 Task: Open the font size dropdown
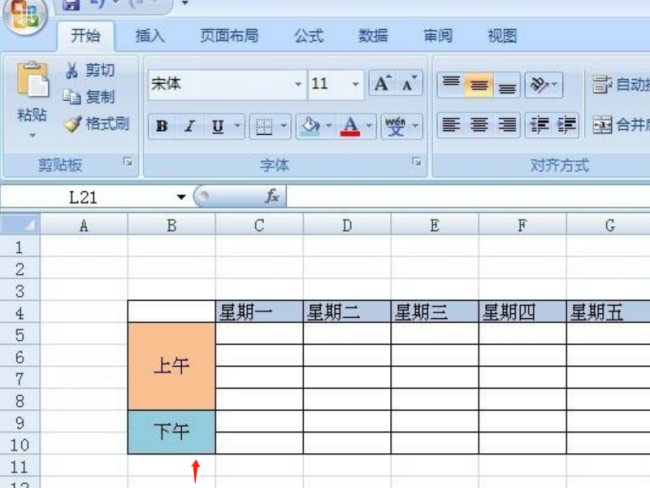click(x=355, y=84)
